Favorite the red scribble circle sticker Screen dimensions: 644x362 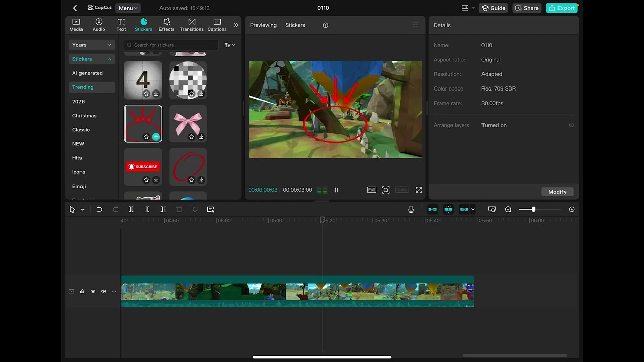(191, 180)
